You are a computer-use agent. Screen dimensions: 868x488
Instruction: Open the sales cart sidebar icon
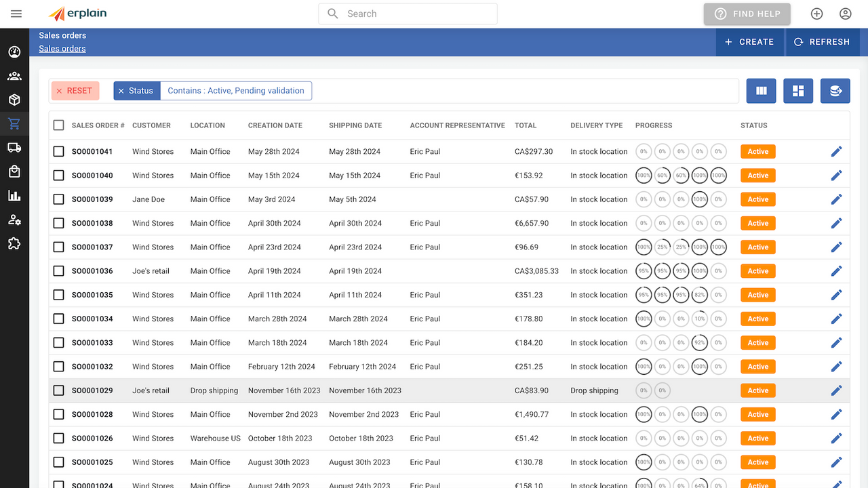14,124
